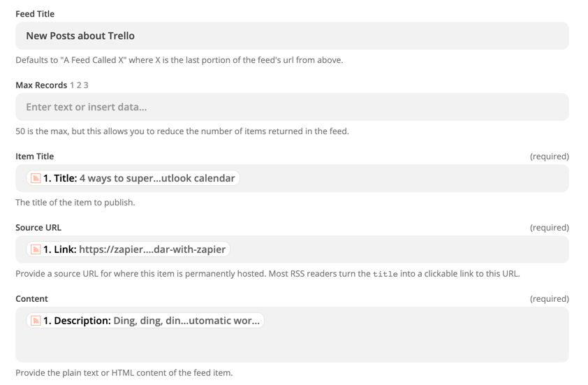The width and height of the screenshot is (588, 385).
Task: Click the required marker beside Item Title
Action: click(549, 157)
